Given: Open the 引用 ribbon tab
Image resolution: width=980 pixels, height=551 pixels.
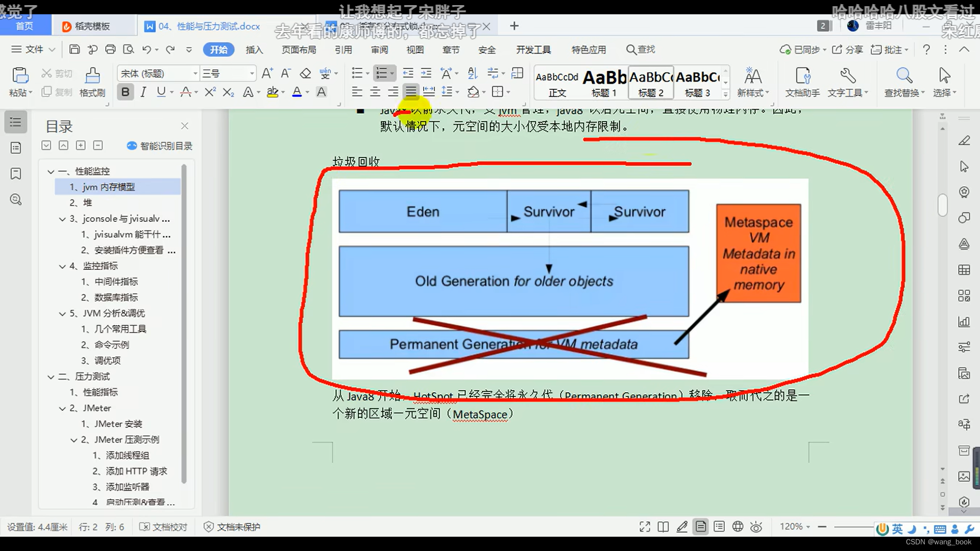Looking at the screenshot, I should tap(344, 49).
